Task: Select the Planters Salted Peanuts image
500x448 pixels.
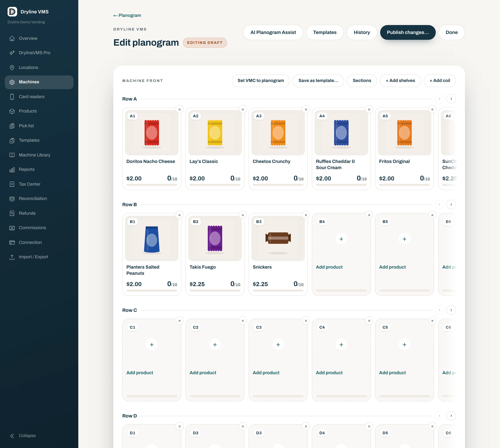Action: tap(152, 238)
